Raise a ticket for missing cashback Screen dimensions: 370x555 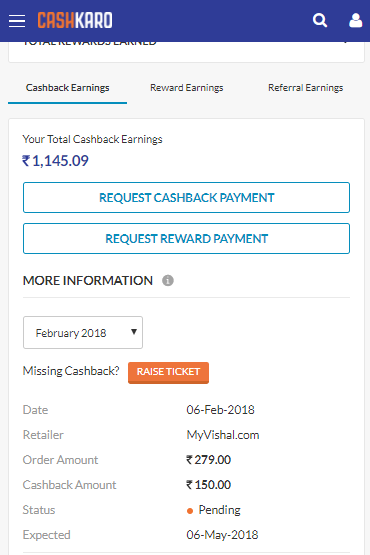(x=168, y=372)
